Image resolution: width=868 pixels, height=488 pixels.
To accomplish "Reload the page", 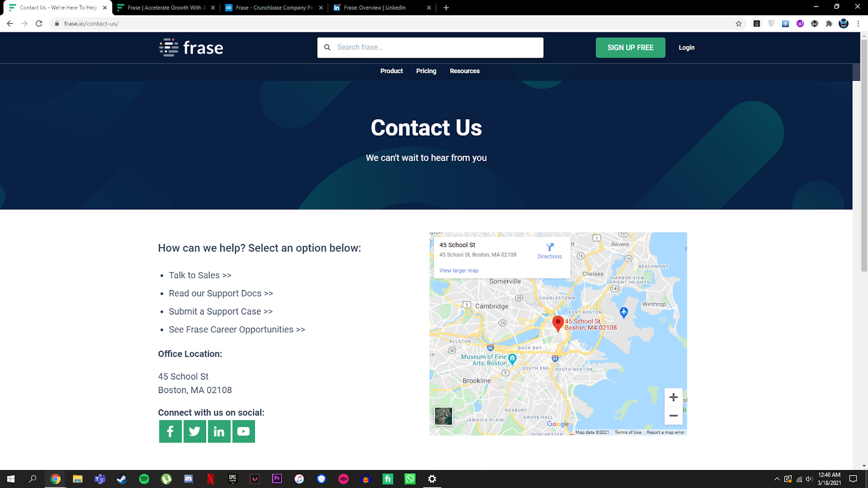I will (x=39, y=23).
